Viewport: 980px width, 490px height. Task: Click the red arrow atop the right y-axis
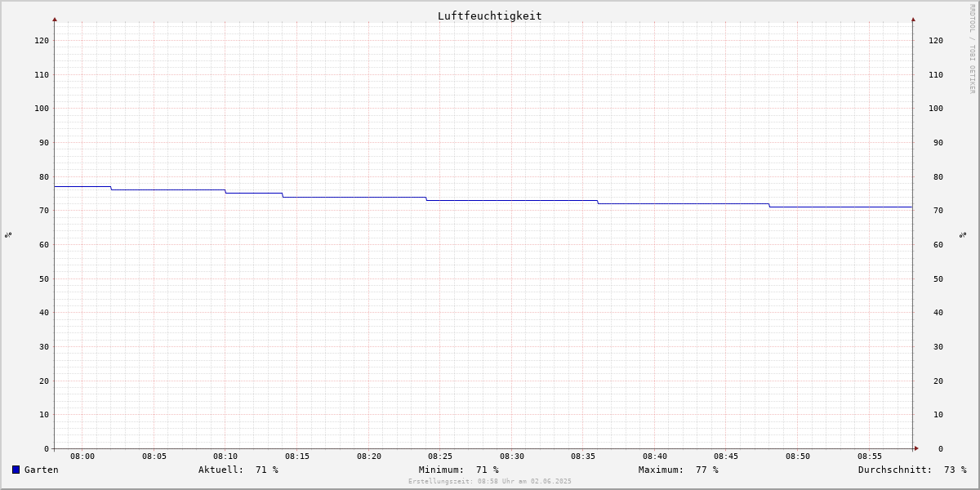(913, 19)
